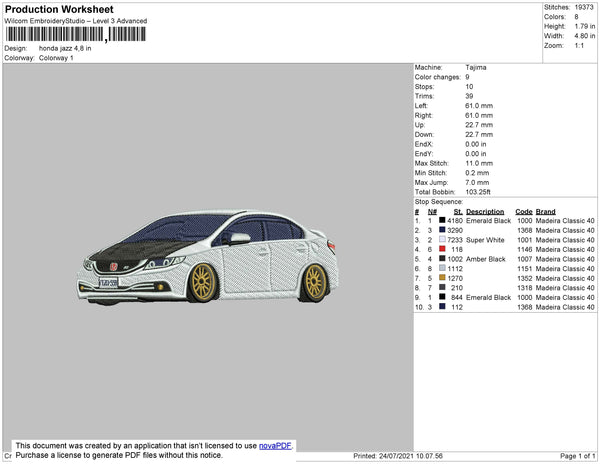Click the Code column header
The image size is (600, 464).
click(x=523, y=211)
